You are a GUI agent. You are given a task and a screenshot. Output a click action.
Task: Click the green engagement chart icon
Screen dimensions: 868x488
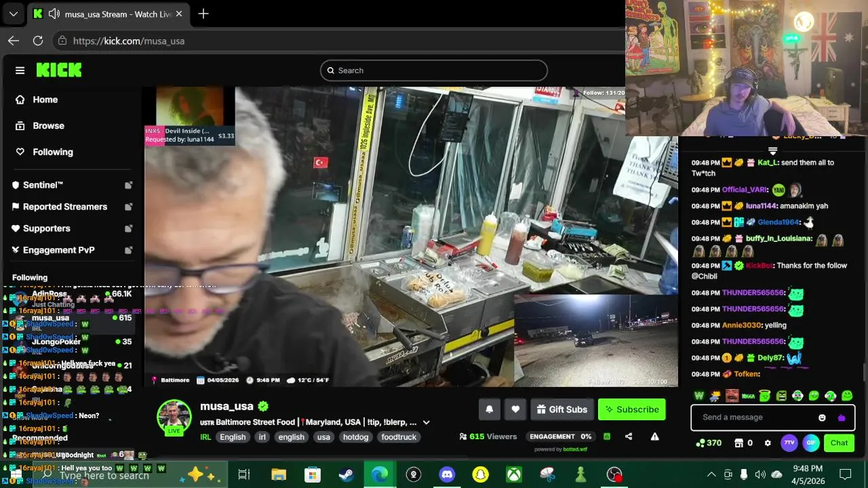pyautogui.click(x=607, y=436)
